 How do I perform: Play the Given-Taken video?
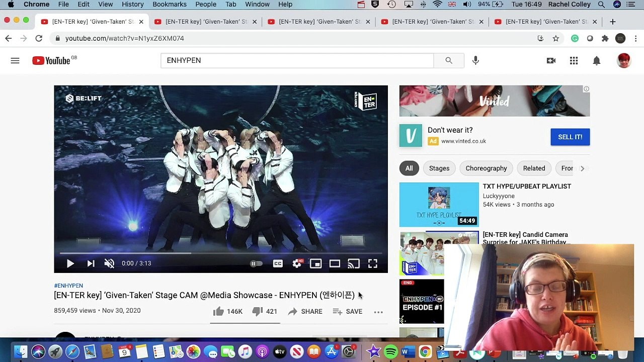pos(70,263)
